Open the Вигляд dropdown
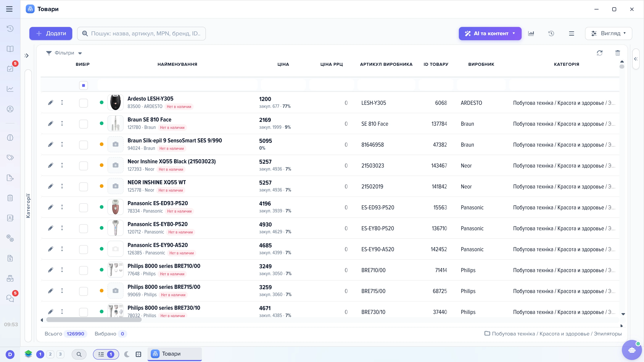 608,33
